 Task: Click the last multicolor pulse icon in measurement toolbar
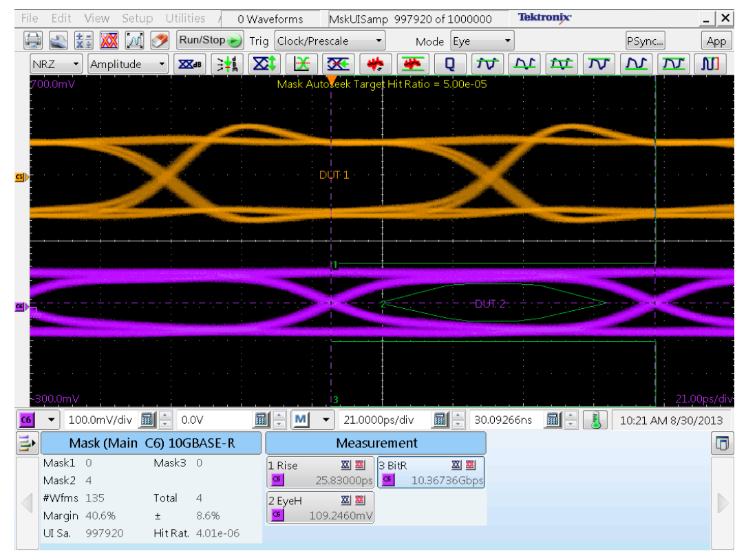coord(710,65)
